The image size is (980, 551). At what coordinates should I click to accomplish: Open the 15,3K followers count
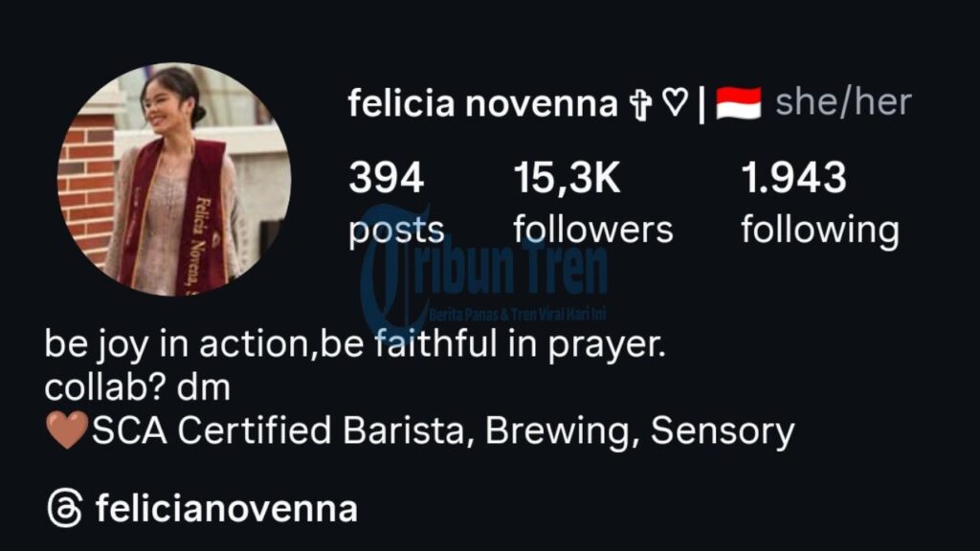coord(567,178)
